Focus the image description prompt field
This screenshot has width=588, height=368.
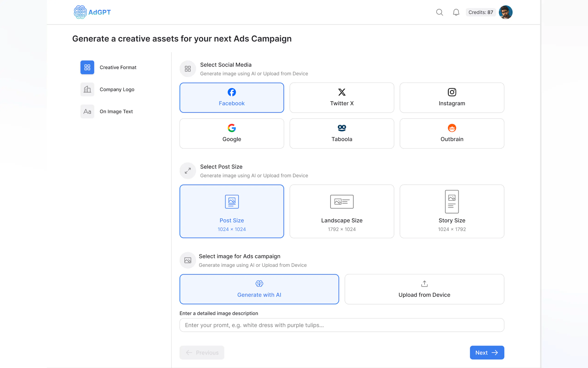click(341, 325)
